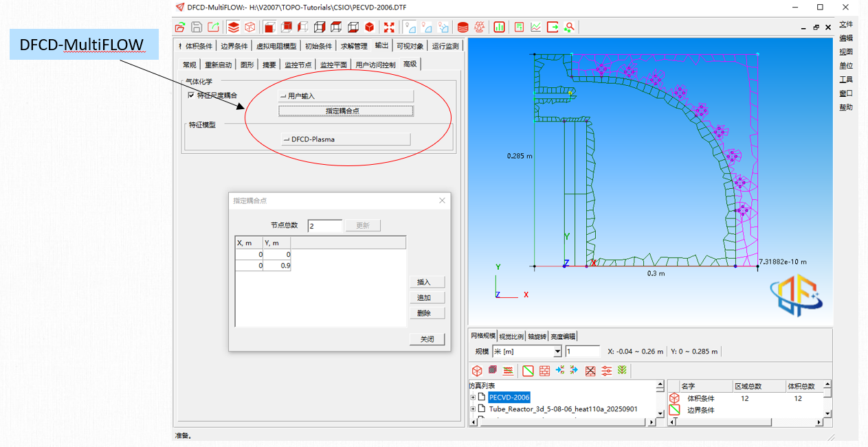Click the 插入 button in dialog
Image resolution: width=868 pixels, height=447 pixels.
click(427, 282)
